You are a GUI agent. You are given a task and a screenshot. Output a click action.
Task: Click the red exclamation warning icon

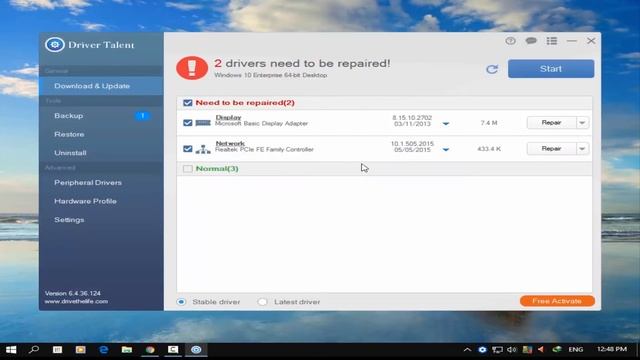tap(192, 68)
